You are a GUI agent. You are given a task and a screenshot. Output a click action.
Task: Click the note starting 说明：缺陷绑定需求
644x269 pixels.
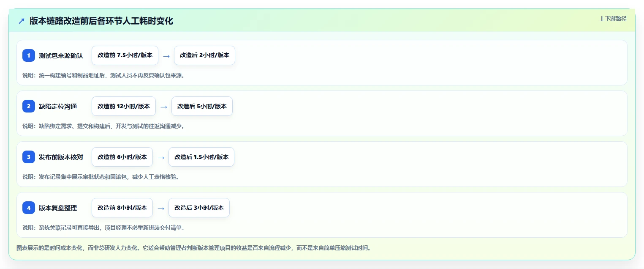click(103, 126)
